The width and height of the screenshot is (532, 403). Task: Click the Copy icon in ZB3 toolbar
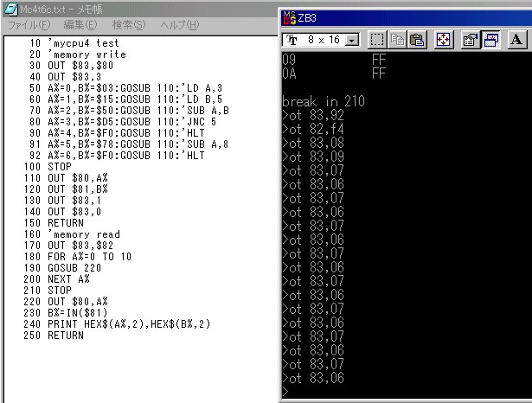pyautogui.click(x=397, y=40)
